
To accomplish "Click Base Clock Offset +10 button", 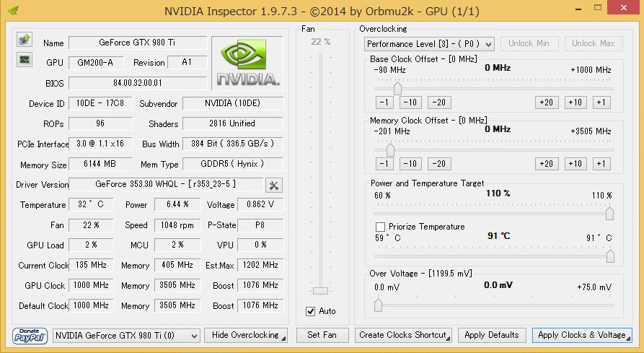I will (x=575, y=103).
